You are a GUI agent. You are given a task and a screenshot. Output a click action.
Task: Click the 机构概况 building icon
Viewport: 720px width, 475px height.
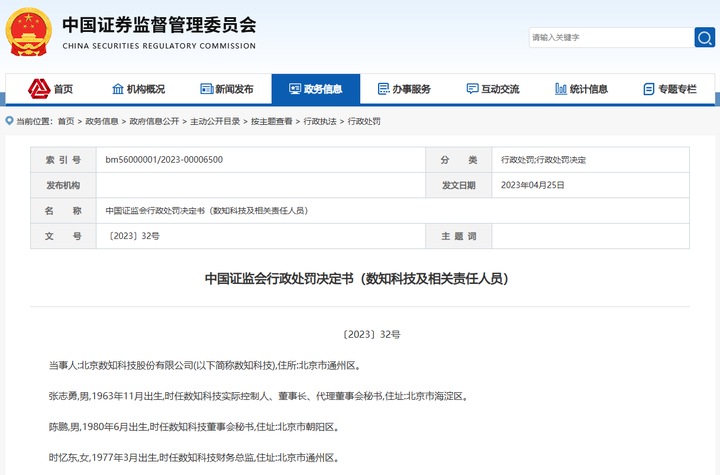[x=118, y=89]
